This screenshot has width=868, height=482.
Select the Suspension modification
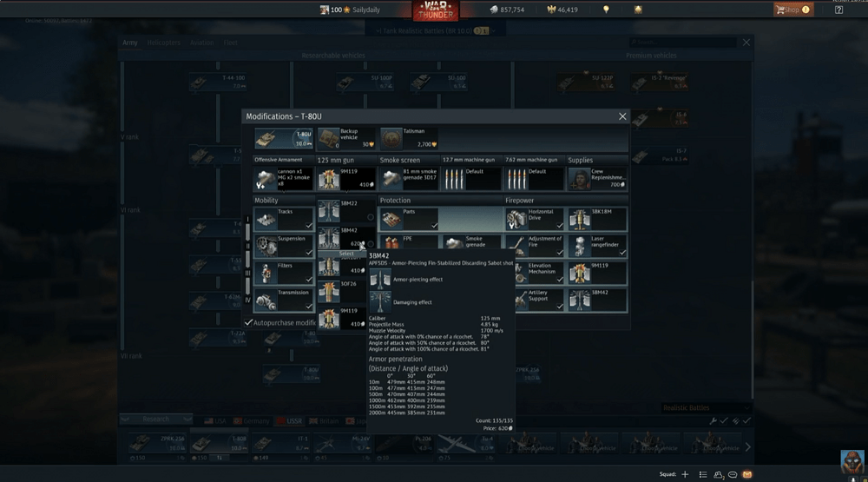284,246
